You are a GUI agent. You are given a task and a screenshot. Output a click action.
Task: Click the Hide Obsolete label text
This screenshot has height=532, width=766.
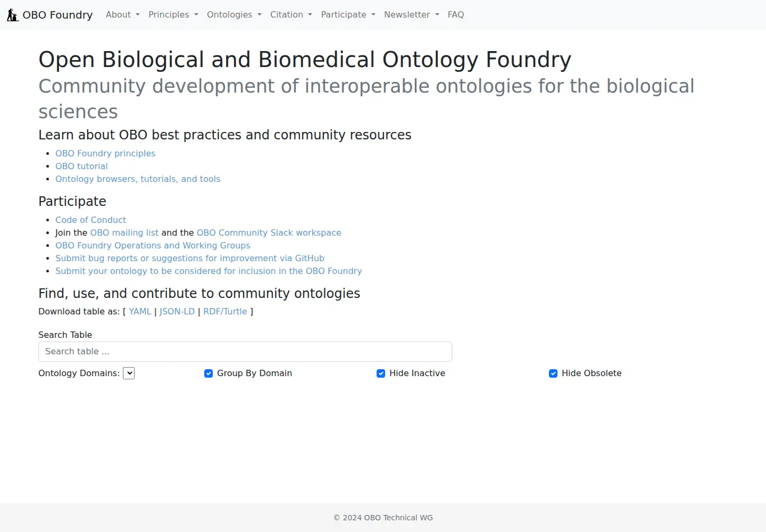pos(592,373)
